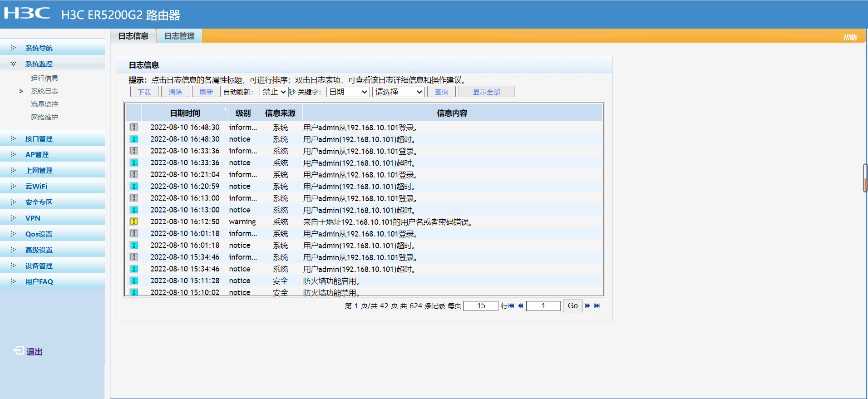
Task: Click the 超时 message in the 16:20:59 row
Action: click(x=360, y=187)
